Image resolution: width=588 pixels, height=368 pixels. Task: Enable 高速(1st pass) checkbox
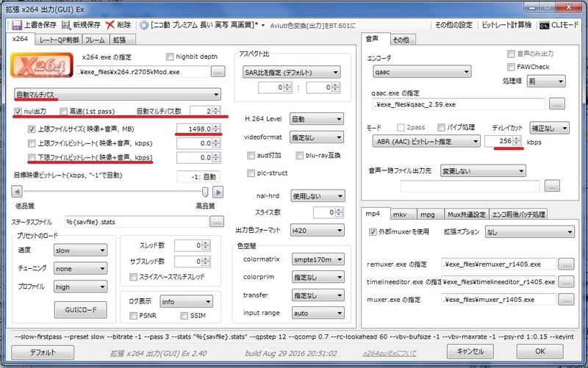point(63,112)
